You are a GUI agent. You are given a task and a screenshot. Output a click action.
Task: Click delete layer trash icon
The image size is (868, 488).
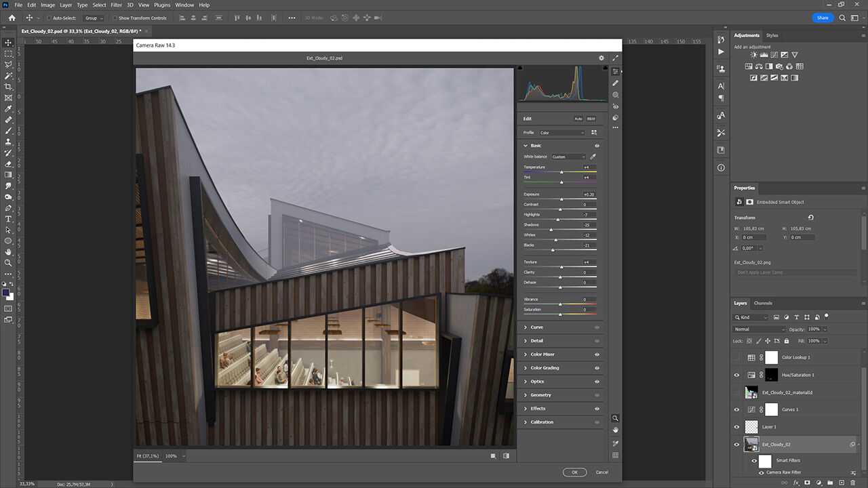point(853,483)
